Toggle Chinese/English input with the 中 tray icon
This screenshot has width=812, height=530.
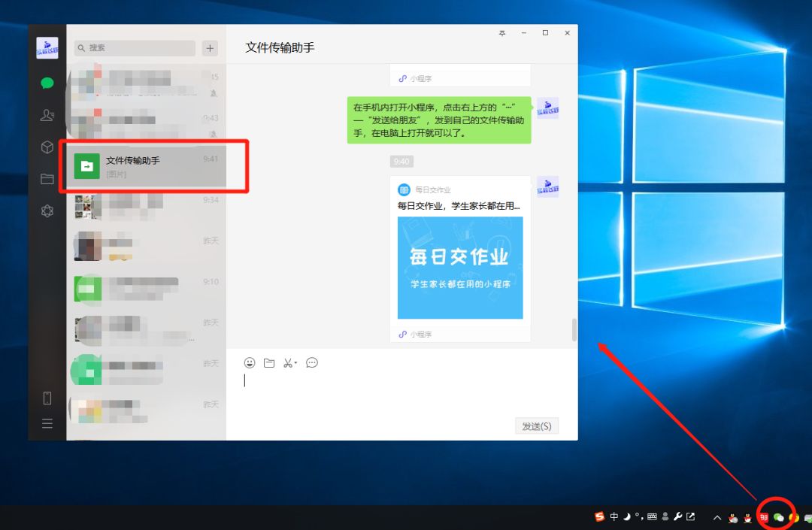click(614, 516)
